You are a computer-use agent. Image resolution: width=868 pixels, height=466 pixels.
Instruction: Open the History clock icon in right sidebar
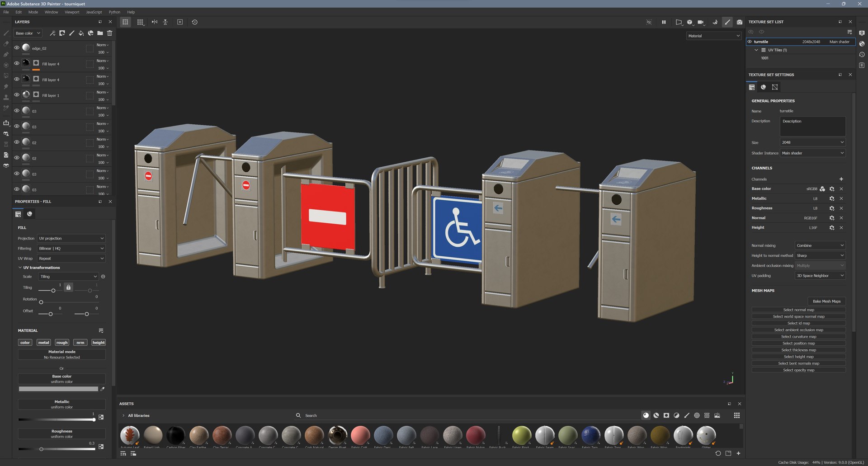tap(862, 55)
